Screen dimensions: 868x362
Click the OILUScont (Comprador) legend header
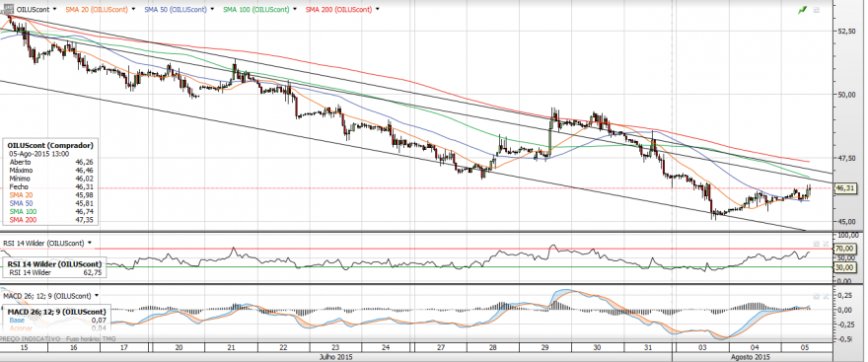pos(50,145)
